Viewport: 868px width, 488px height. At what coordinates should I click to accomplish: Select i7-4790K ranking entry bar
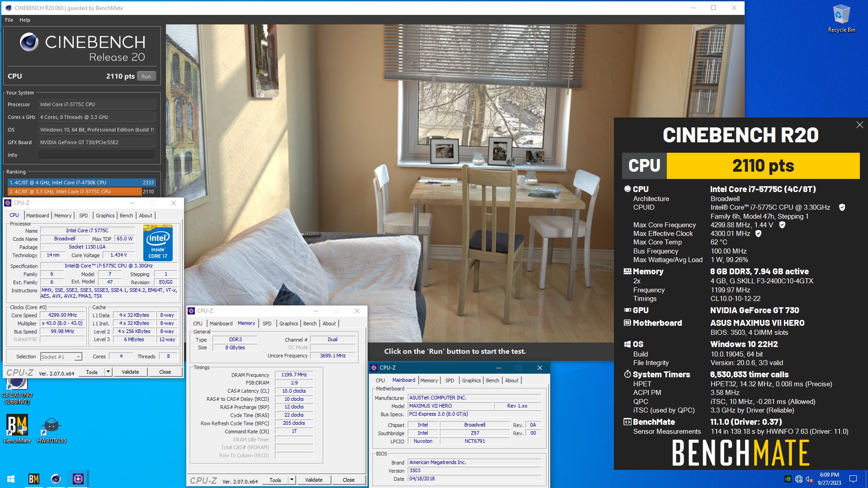pos(81,183)
